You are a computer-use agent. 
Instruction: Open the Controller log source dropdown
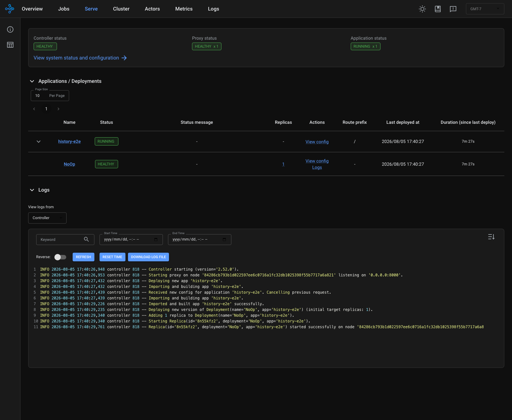[47, 218]
